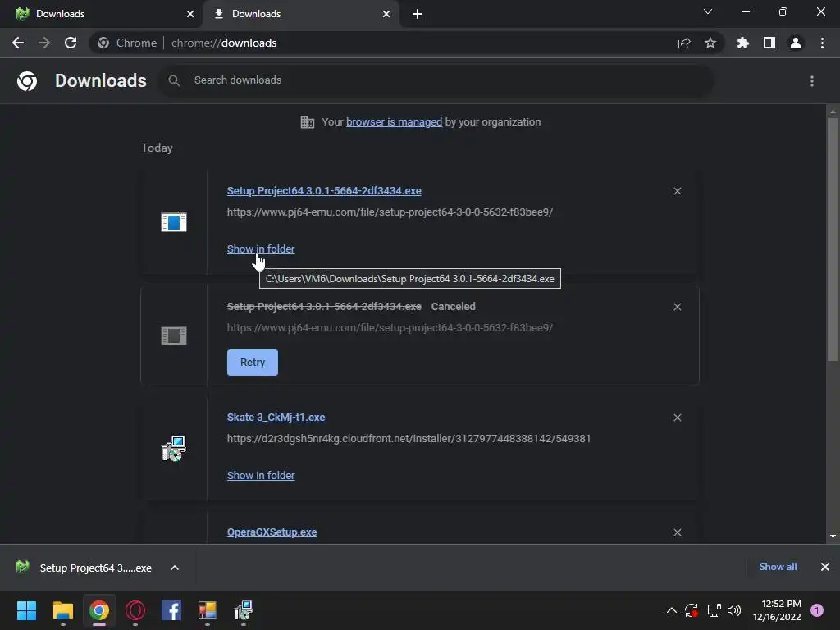
Task: Show Skate 3 installer in folder
Action: pyautogui.click(x=261, y=476)
